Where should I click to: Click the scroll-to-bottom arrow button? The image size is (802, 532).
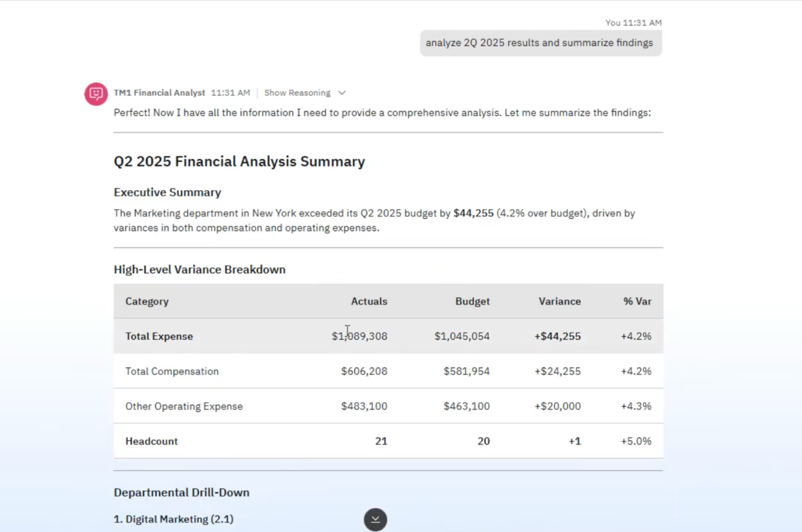(375, 519)
